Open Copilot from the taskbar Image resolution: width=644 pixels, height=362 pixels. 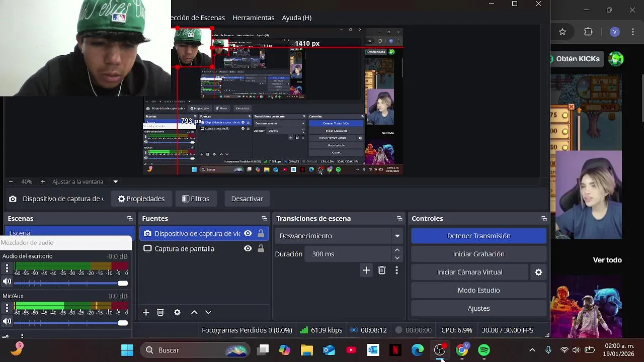(285, 350)
